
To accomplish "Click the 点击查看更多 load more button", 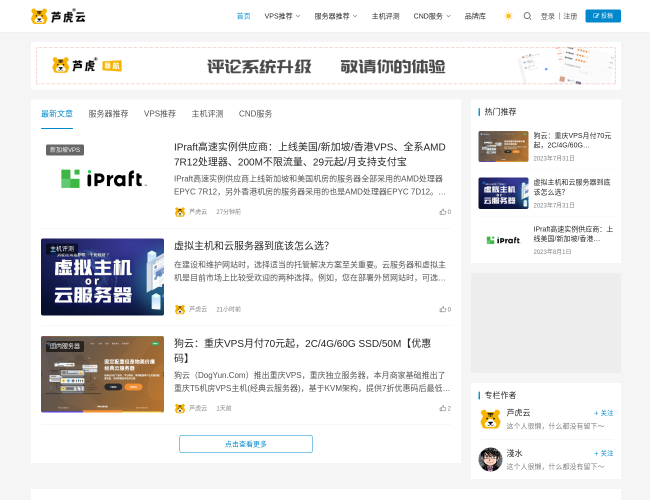I will click(x=245, y=444).
